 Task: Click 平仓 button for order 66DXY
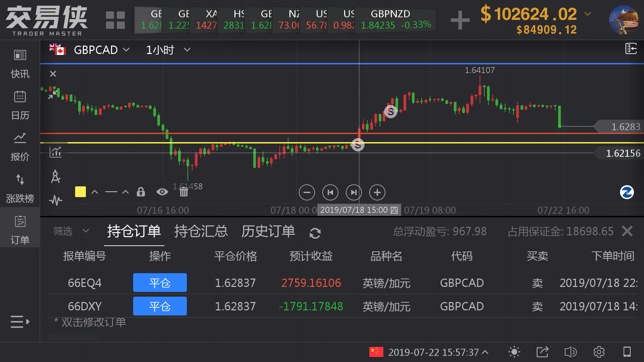point(160,306)
